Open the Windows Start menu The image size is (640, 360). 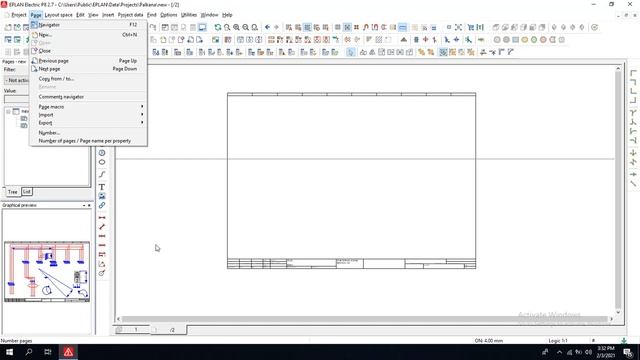(x=9, y=352)
